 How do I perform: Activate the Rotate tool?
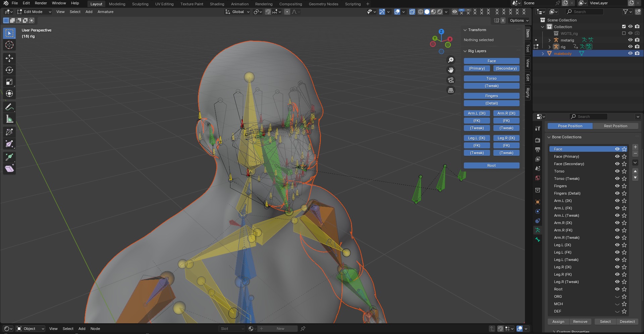point(9,70)
